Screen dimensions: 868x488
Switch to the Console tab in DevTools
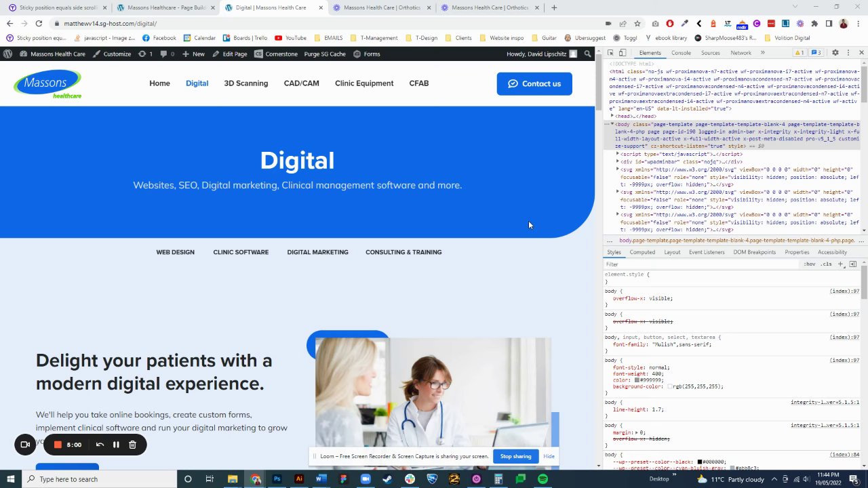[x=681, y=53]
